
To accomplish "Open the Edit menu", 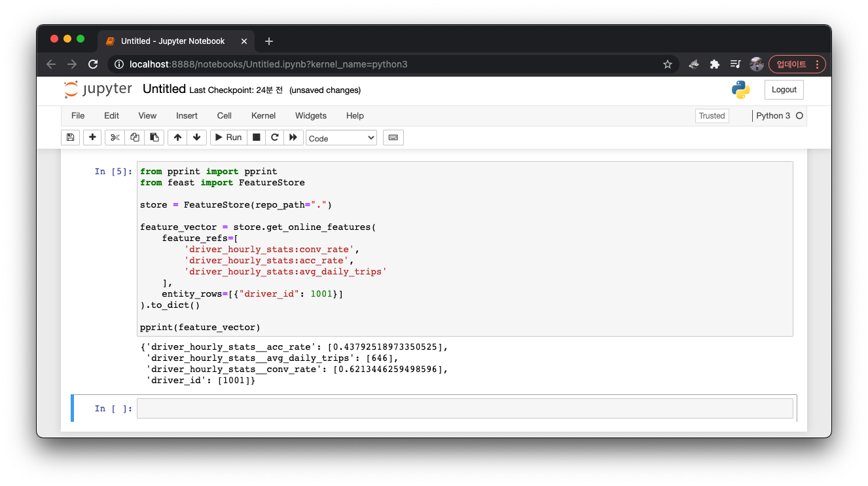I will tap(112, 115).
